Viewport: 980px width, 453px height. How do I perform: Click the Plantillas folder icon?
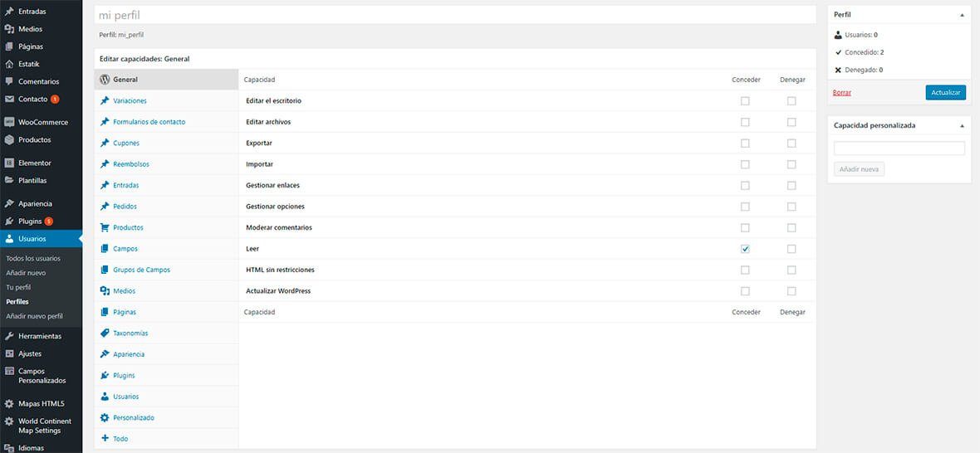[9, 180]
